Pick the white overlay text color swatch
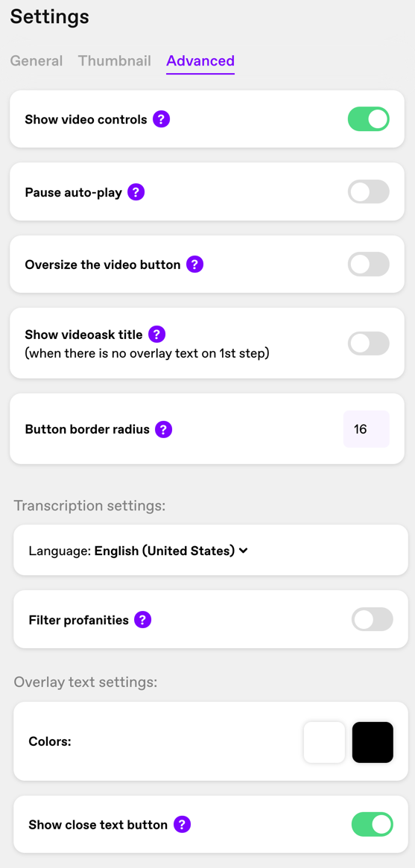This screenshot has width=415, height=868. point(324,742)
